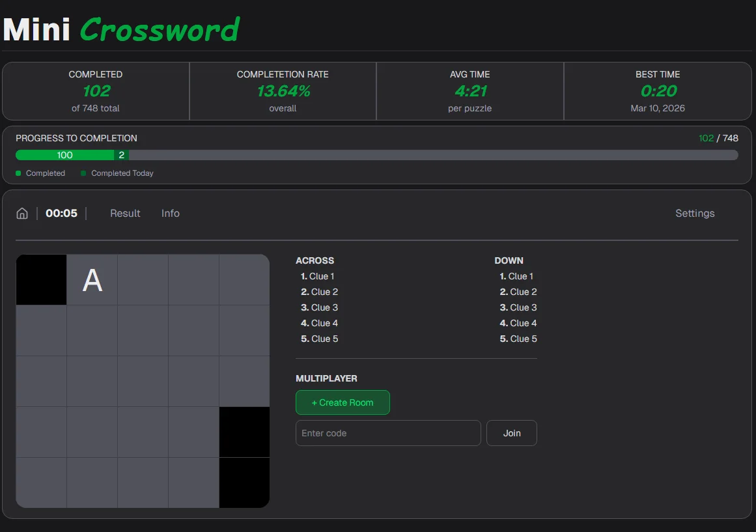756x532 pixels.
Task: Open the Result tab
Action: pyautogui.click(x=125, y=214)
